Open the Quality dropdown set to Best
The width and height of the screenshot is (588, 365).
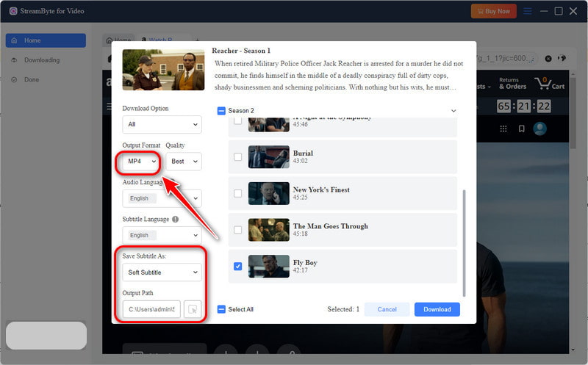184,162
